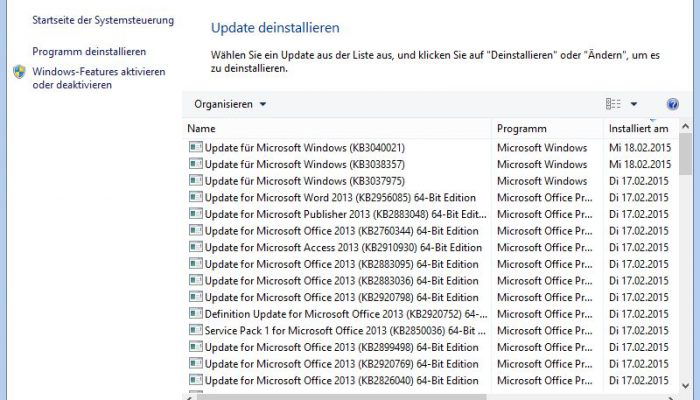Click the icon beside Publisher 2013 update KB2883048

[x=196, y=214]
